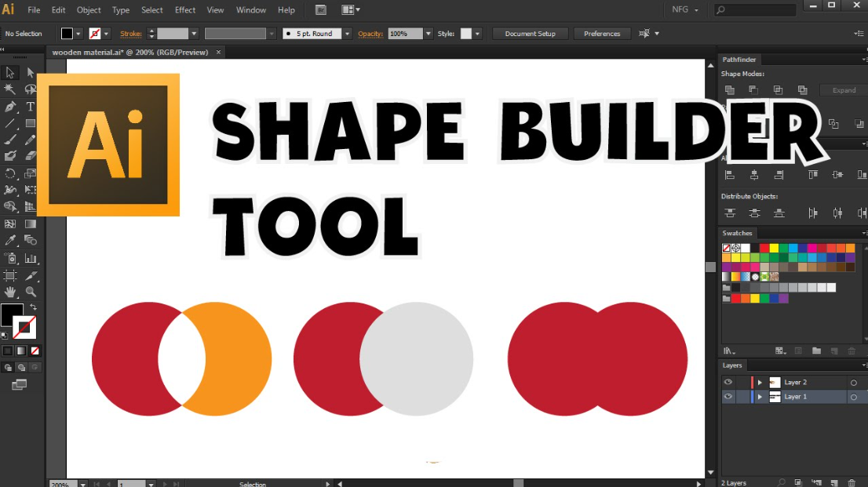Viewport: 868px width, 487px height.
Task: Choose the Zoom tool
Action: point(31,292)
